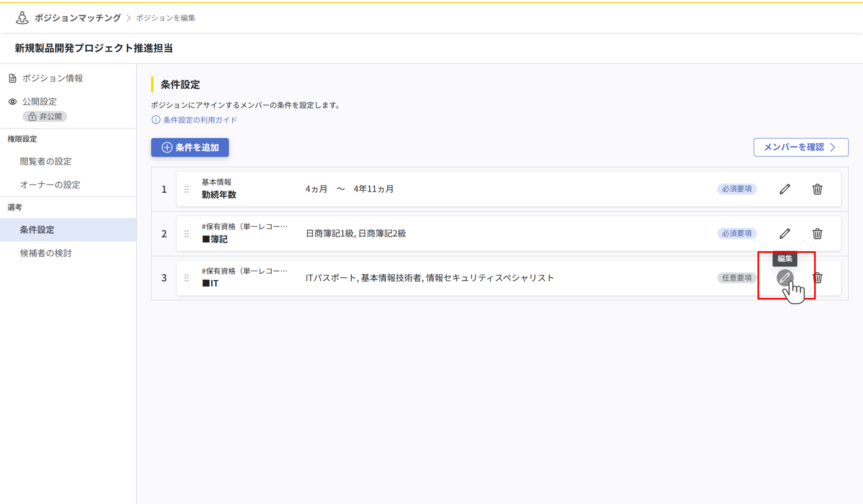Viewport: 863px width, 504px height.
Task: Click row number 3 of conditions list
Action: point(164,278)
